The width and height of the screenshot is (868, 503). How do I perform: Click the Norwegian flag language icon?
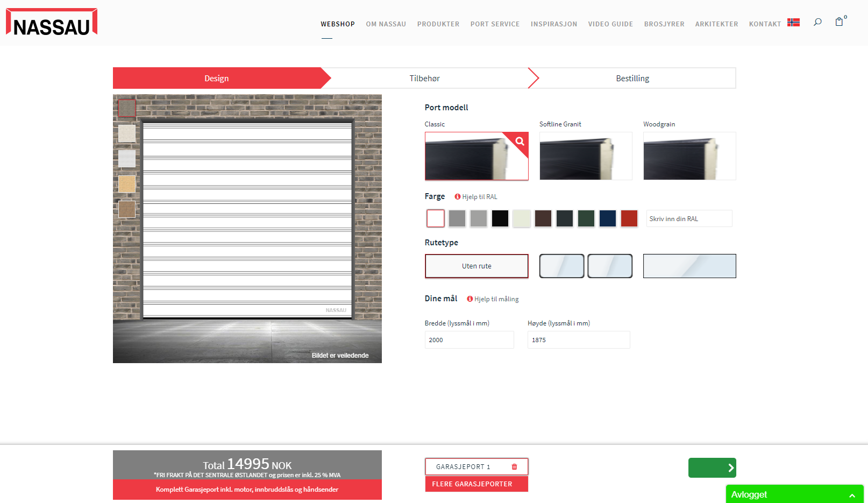(793, 23)
